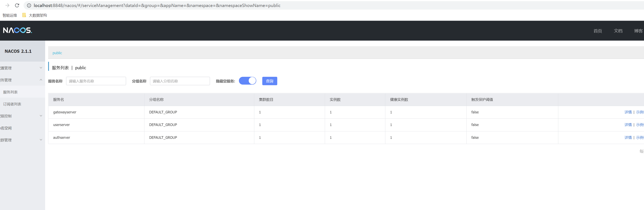Click 示例 link in authserver row
The width and height of the screenshot is (644, 210).
pos(640,137)
